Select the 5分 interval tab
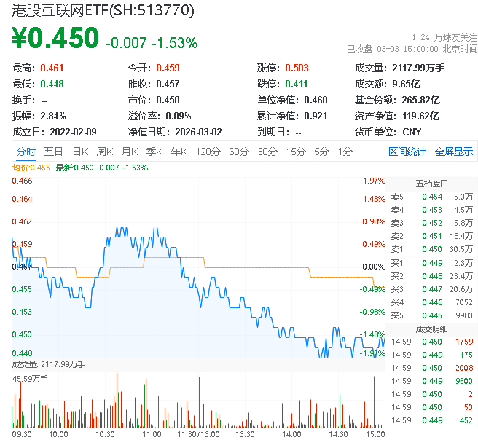Screen dimensions: 478x448 [322, 152]
